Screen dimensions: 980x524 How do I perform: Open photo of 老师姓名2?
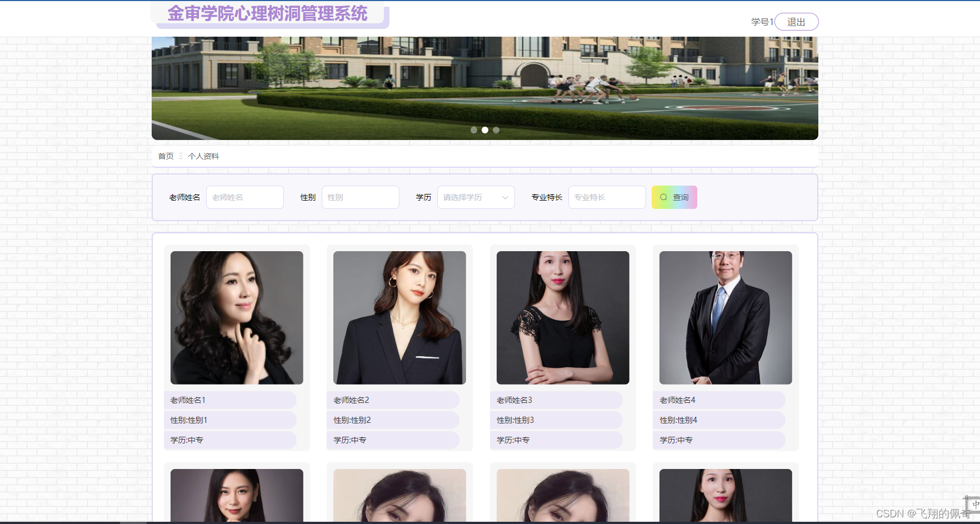pyautogui.click(x=399, y=318)
